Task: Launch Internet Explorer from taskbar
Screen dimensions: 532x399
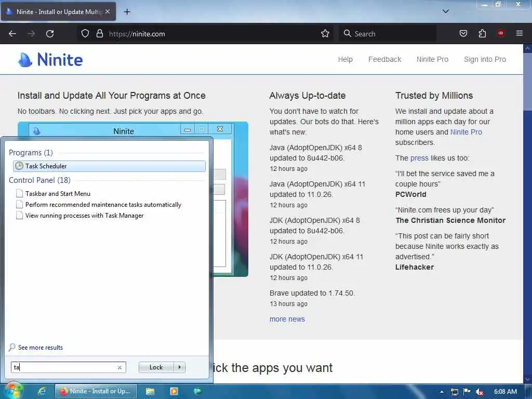Action: click(x=42, y=391)
